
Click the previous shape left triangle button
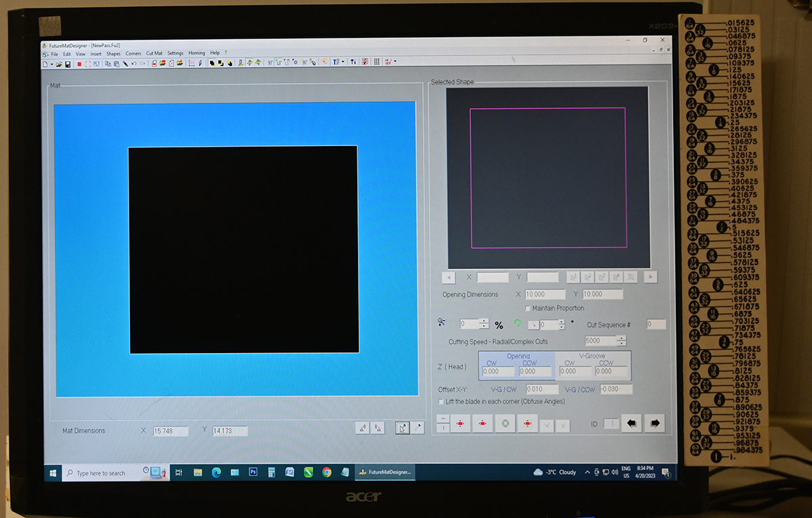449,277
